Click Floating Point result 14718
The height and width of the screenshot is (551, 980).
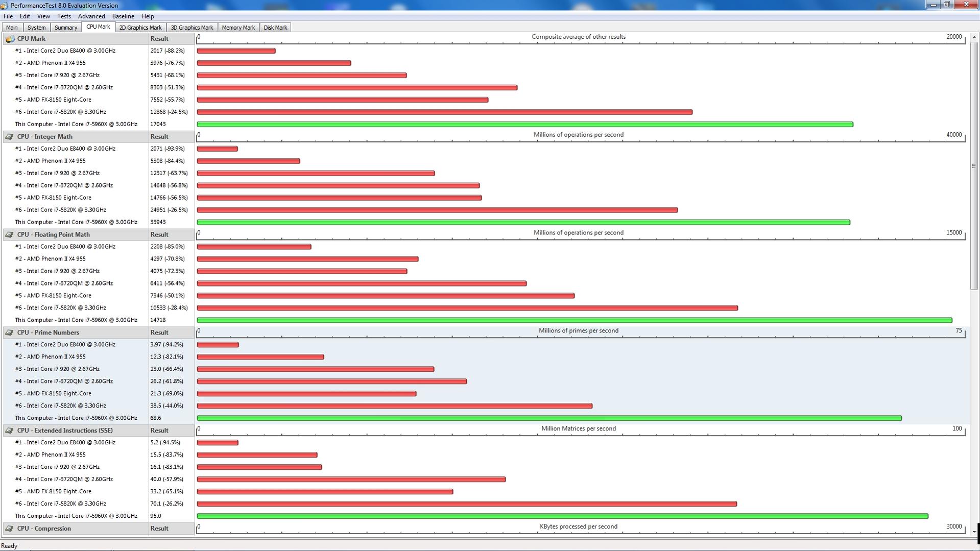tap(158, 321)
